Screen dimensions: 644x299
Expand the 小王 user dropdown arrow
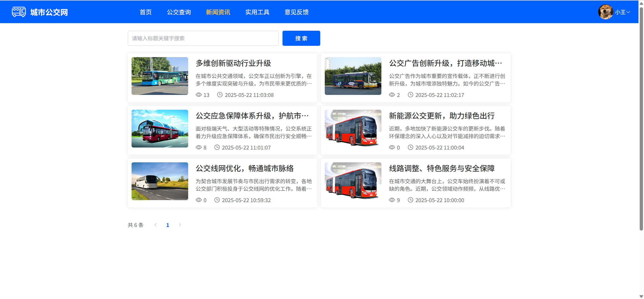628,12
